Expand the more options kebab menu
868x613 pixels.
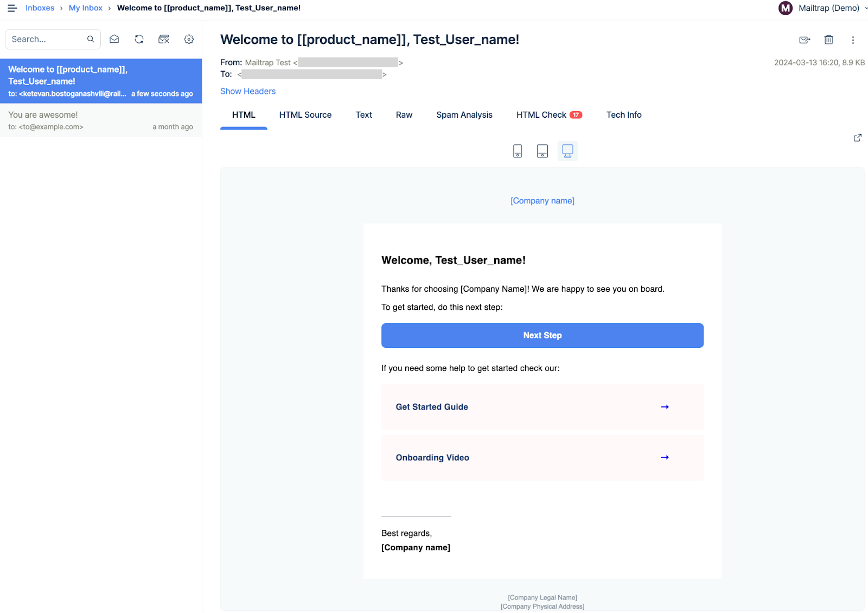click(x=853, y=40)
